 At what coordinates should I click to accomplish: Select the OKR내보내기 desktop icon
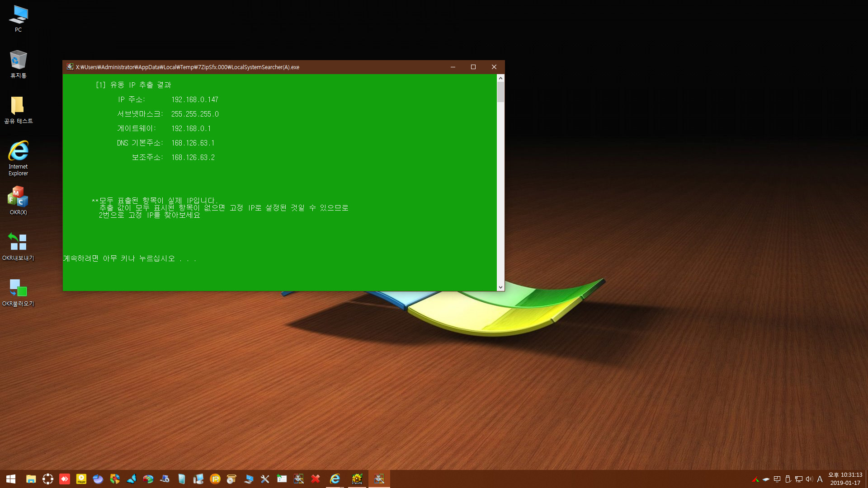point(18,247)
